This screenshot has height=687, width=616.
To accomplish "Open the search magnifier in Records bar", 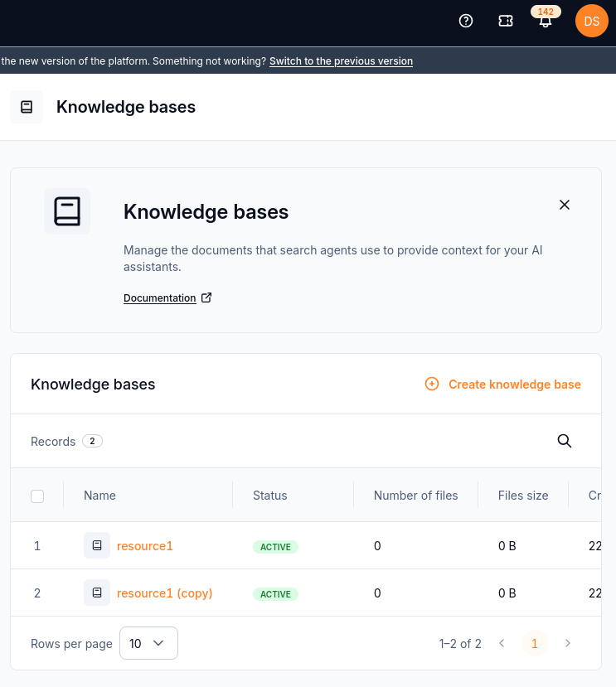I will [565, 441].
